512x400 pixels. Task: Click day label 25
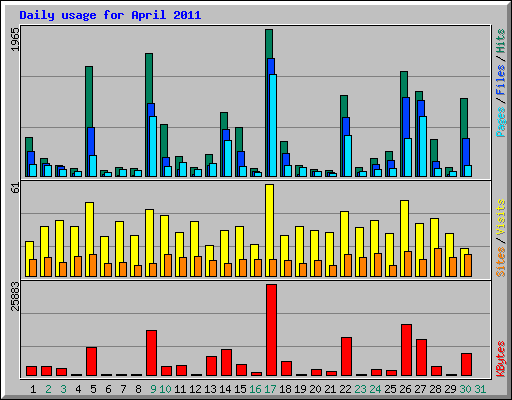[x=390, y=389]
